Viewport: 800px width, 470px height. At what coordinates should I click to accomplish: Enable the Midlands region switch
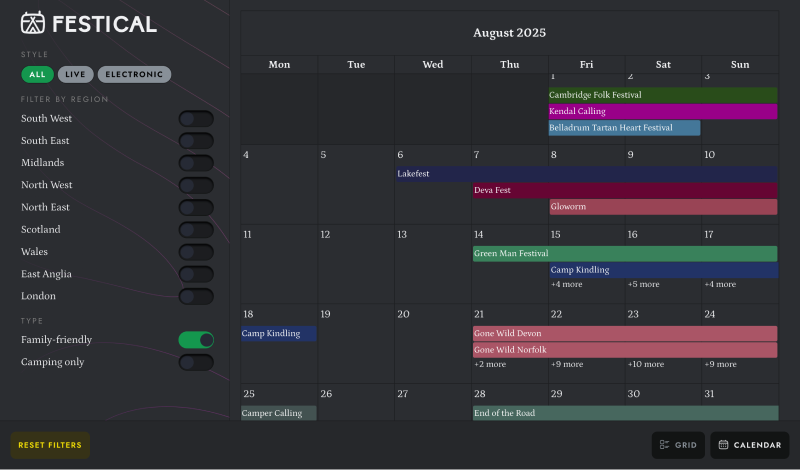[x=196, y=163]
